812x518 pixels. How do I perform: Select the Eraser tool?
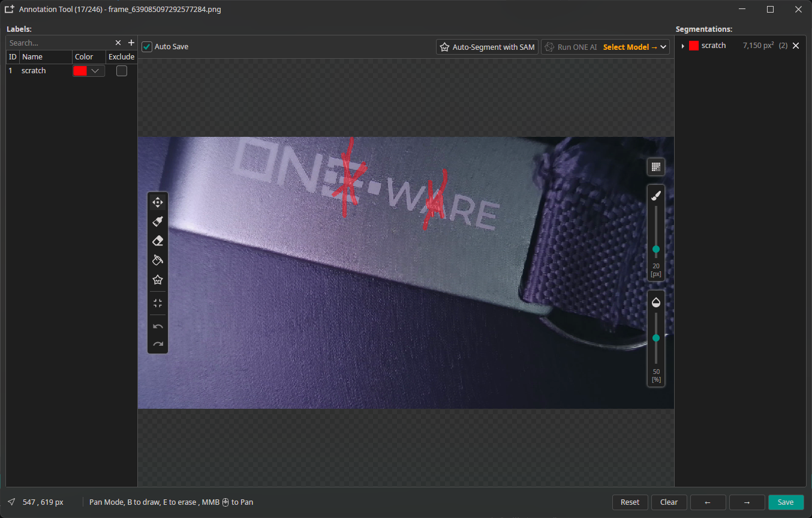coord(158,241)
